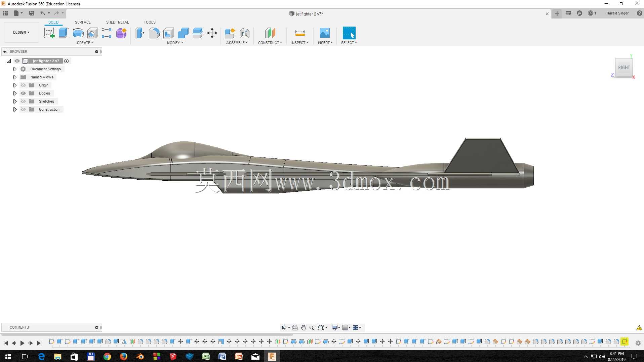Open the SELECT dropdown menu
644x362 pixels.
(x=349, y=43)
